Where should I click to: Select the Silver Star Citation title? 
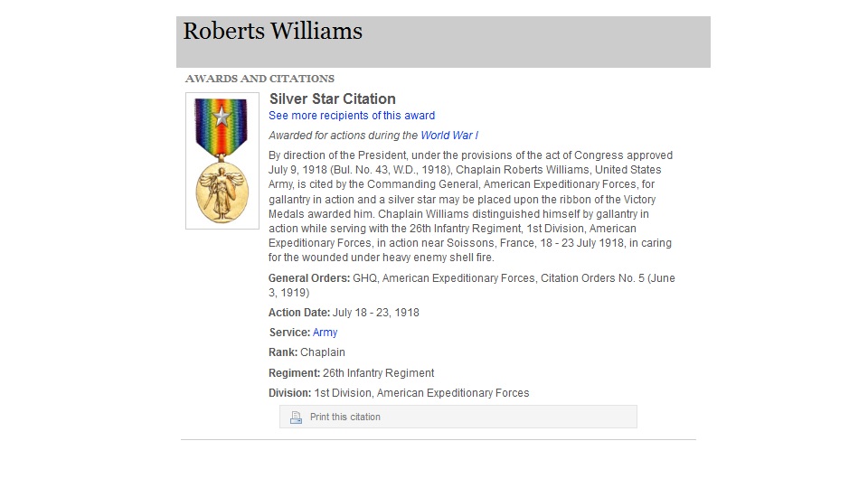coord(332,99)
